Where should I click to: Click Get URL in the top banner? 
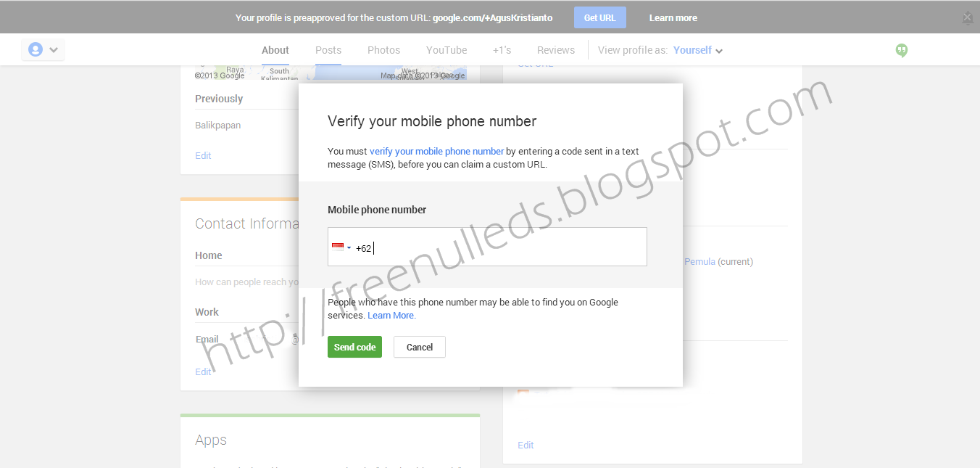point(599,17)
